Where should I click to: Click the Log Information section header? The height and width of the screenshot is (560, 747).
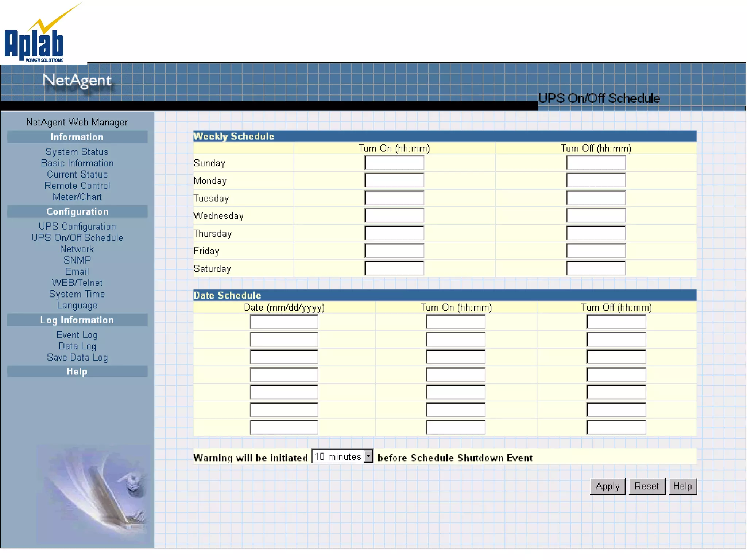[x=77, y=320]
